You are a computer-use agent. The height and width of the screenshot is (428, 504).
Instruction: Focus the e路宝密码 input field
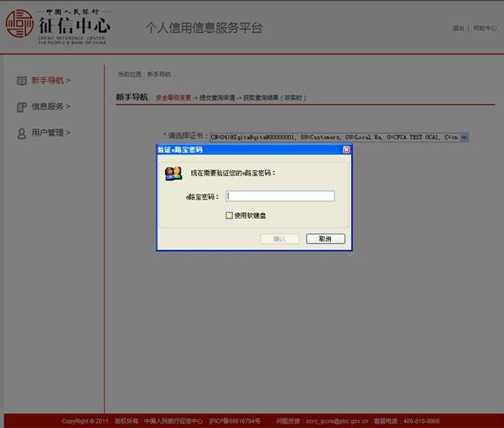[280, 196]
